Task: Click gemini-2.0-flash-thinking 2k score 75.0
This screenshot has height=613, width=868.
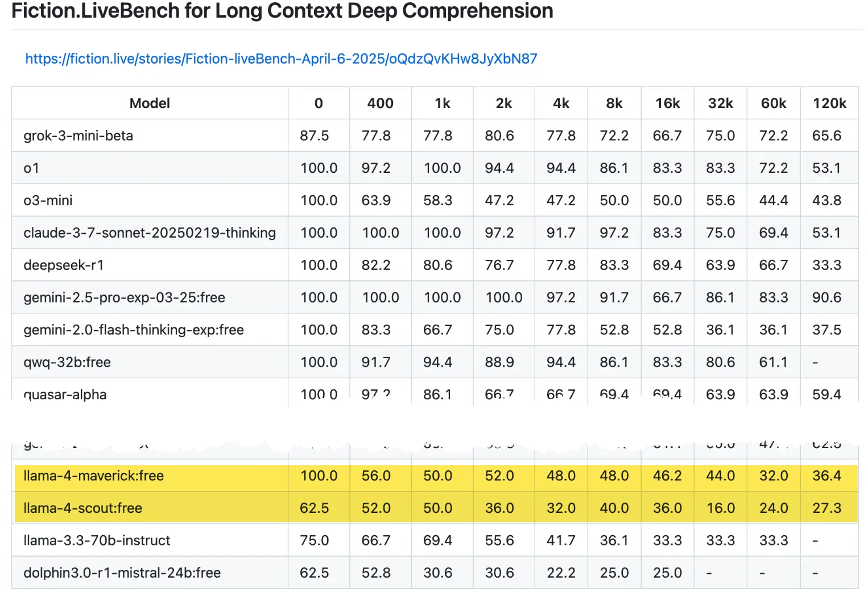Action: [x=499, y=330]
